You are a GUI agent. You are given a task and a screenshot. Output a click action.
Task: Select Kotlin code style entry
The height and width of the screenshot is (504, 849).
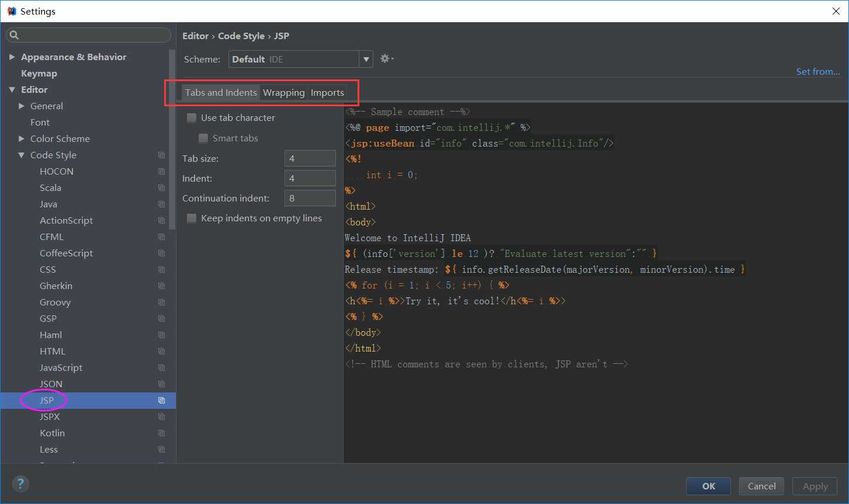click(52, 433)
